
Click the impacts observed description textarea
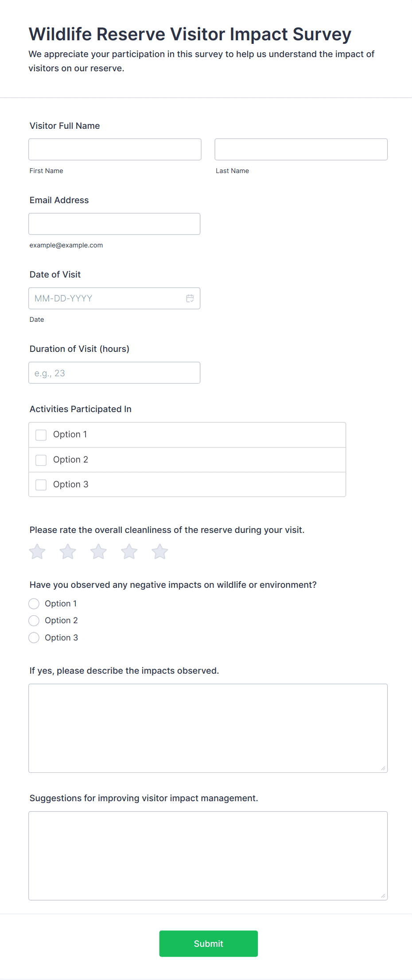(x=208, y=728)
